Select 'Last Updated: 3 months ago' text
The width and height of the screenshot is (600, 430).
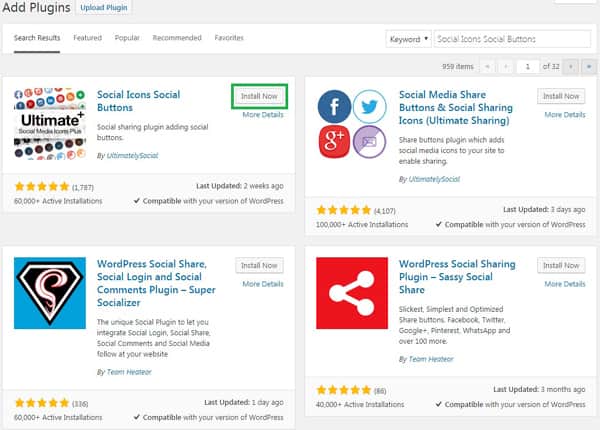point(539,389)
